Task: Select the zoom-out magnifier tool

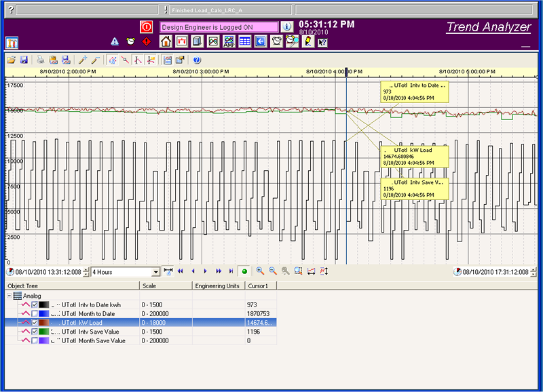Action: pos(272,271)
